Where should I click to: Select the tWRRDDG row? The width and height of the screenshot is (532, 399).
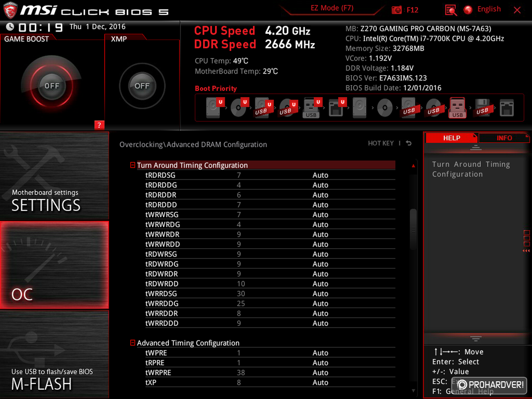click(270, 304)
